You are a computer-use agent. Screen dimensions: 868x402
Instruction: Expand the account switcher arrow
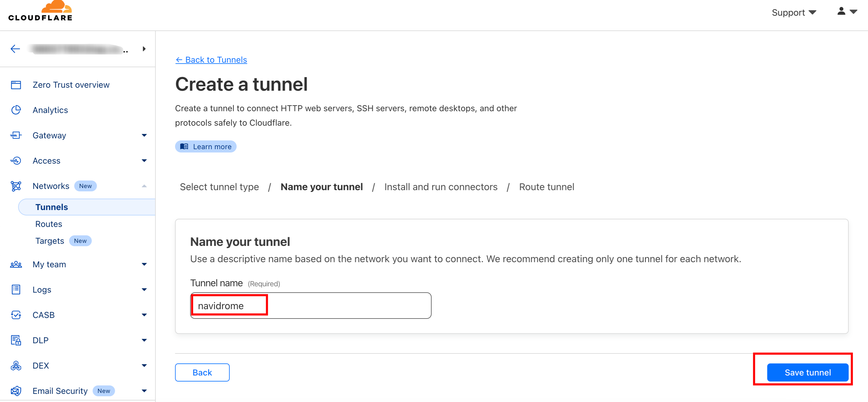(144, 49)
